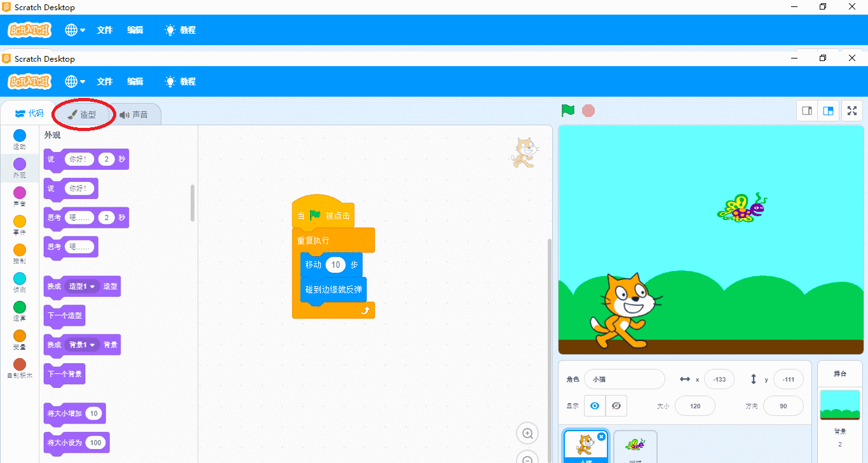Click the 当绿旗被点击 hat block
The width and height of the screenshot is (868, 463).
(x=323, y=212)
